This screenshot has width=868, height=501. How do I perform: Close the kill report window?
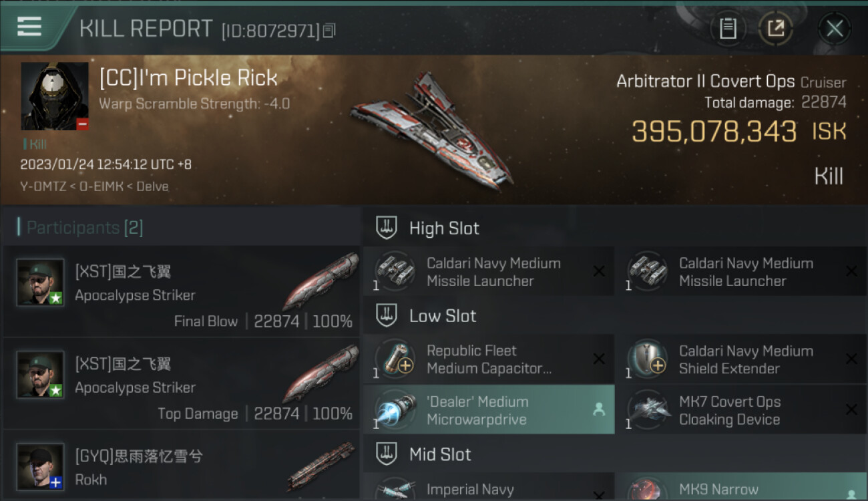click(x=834, y=28)
